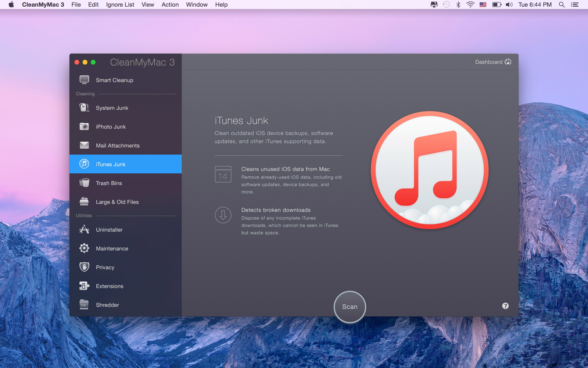Select the Privacy shield icon

tap(84, 267)
